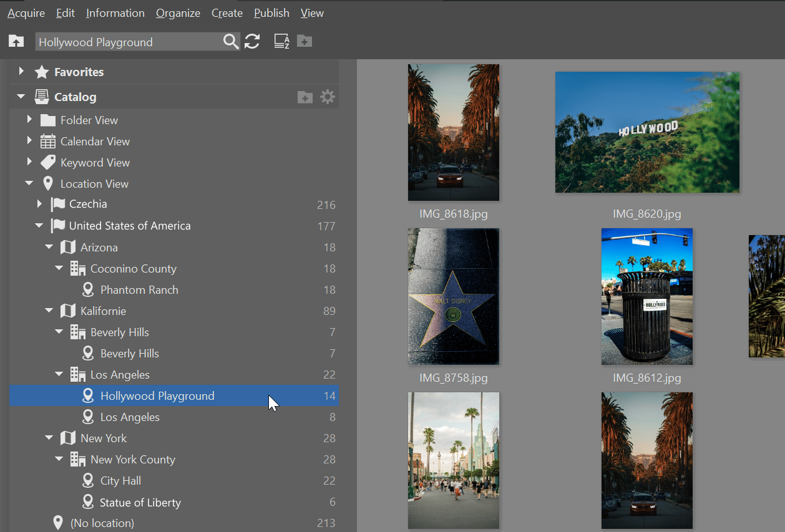Click Statue of Liberty pin icon
The width and height of the screenshot is (785, 532).
coord(88,502)
